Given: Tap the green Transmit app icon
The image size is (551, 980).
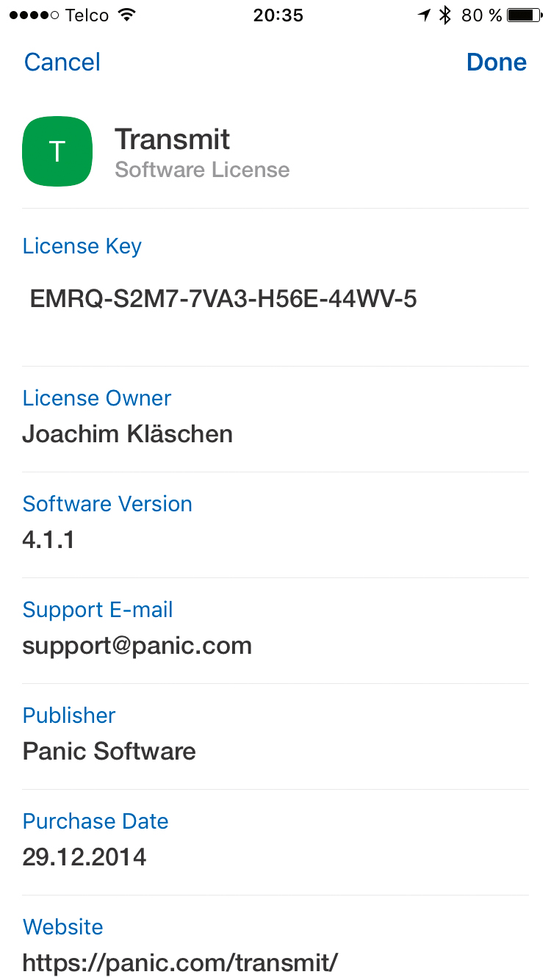Looking at the screenshot, I should pyautogui.click(x=57, y=151).
